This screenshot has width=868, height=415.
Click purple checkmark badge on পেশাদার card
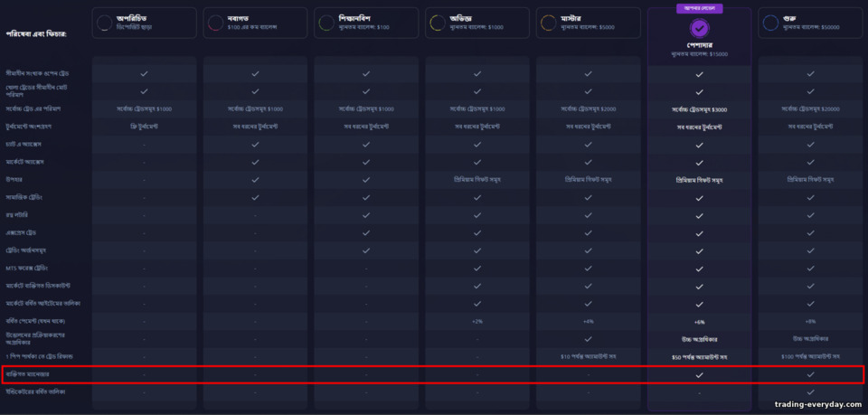point(700,28)
